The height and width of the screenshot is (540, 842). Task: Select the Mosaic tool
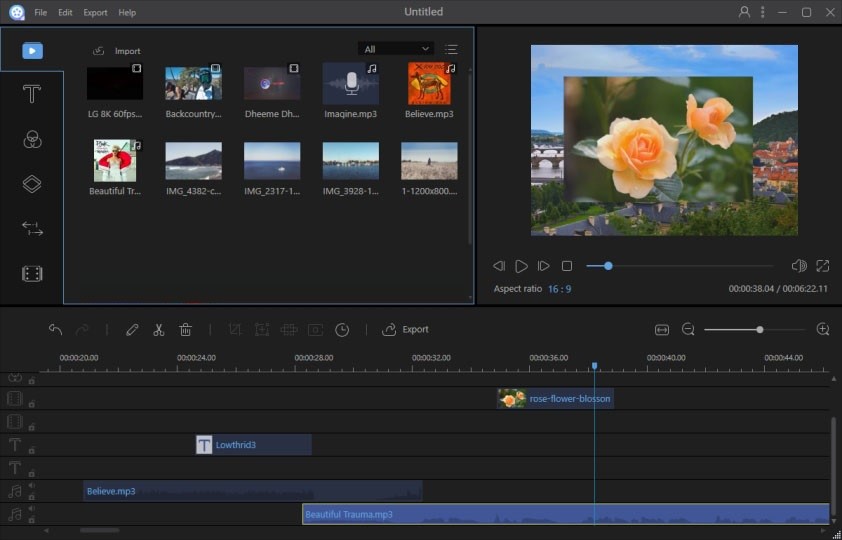click(289, 330)
